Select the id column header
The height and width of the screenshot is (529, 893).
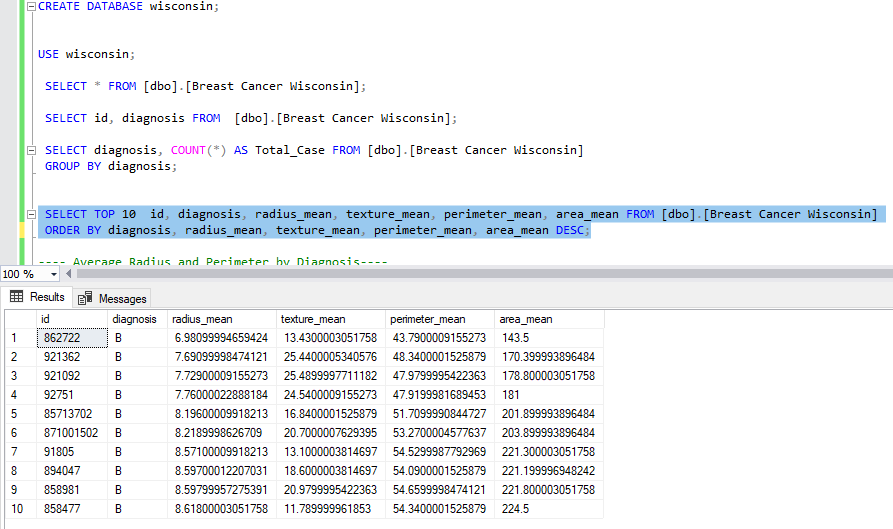[x=72, y=319]
